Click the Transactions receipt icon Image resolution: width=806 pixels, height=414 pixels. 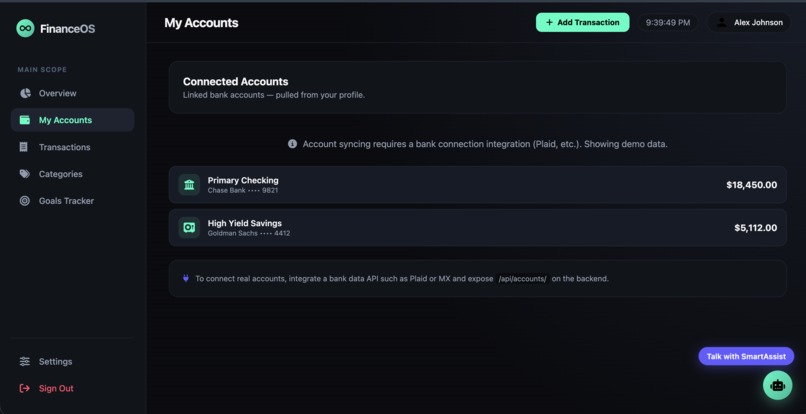click(x=24, y=147)
